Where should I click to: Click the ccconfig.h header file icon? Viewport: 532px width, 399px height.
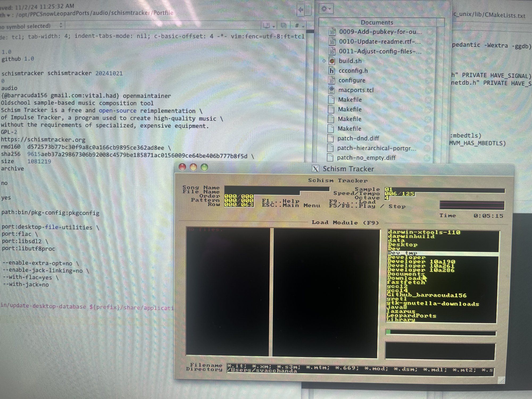tap(332, 71)
